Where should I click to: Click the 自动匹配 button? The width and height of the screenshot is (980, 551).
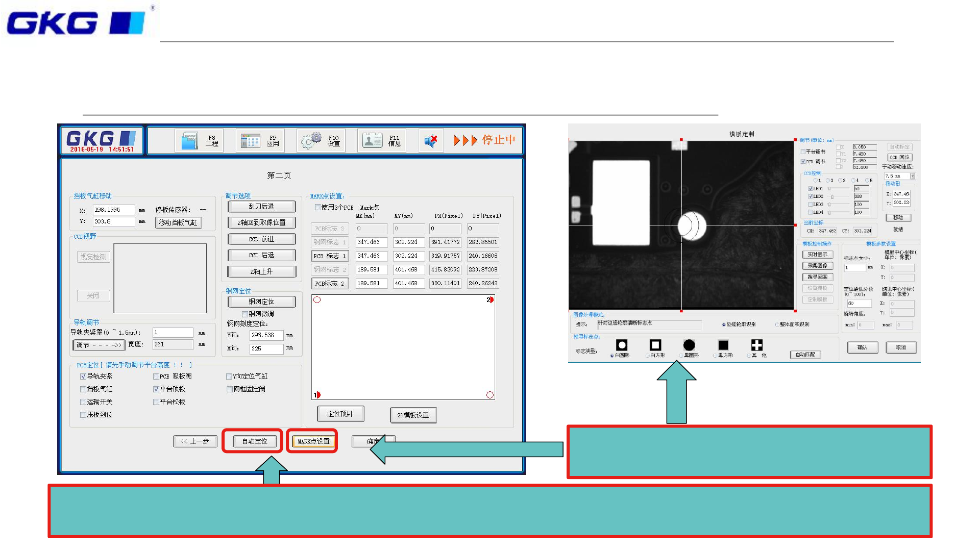[805, 355]
